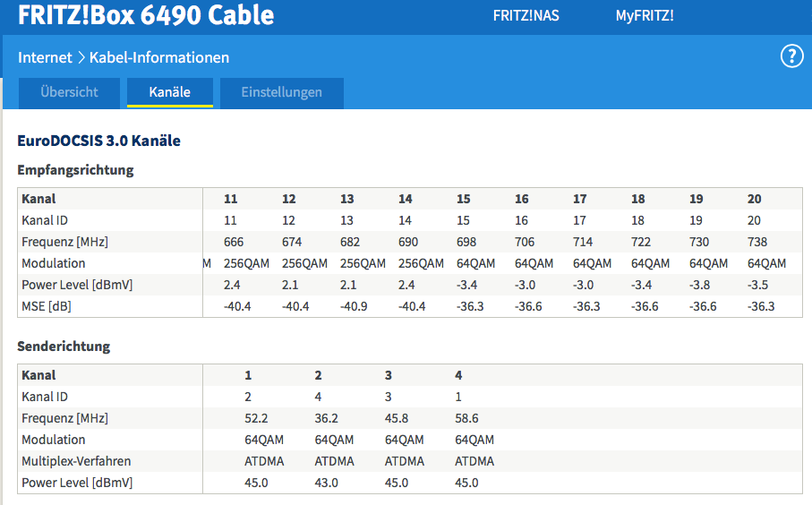Switch to the Übersicht tab

70,93
